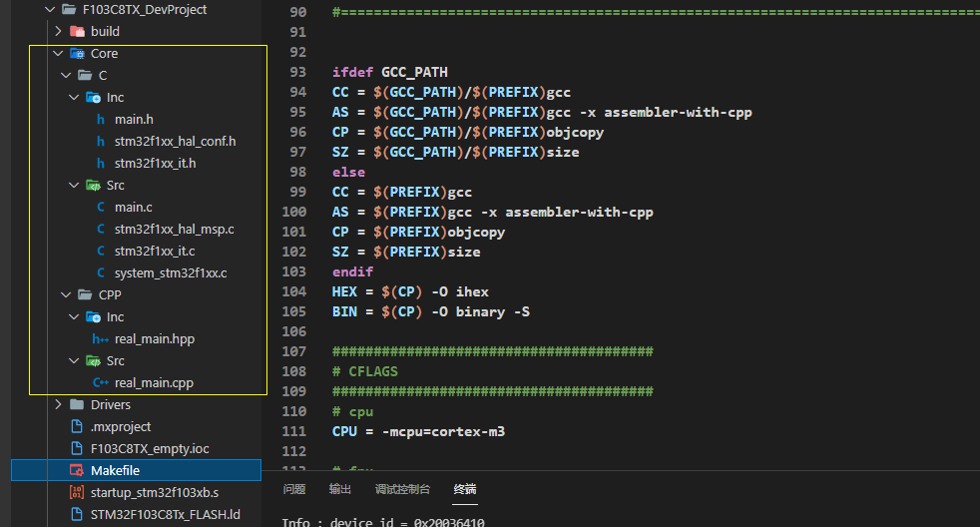
Task: Open F103C8TX_empty.ioc file
Action: click(150, 448)
